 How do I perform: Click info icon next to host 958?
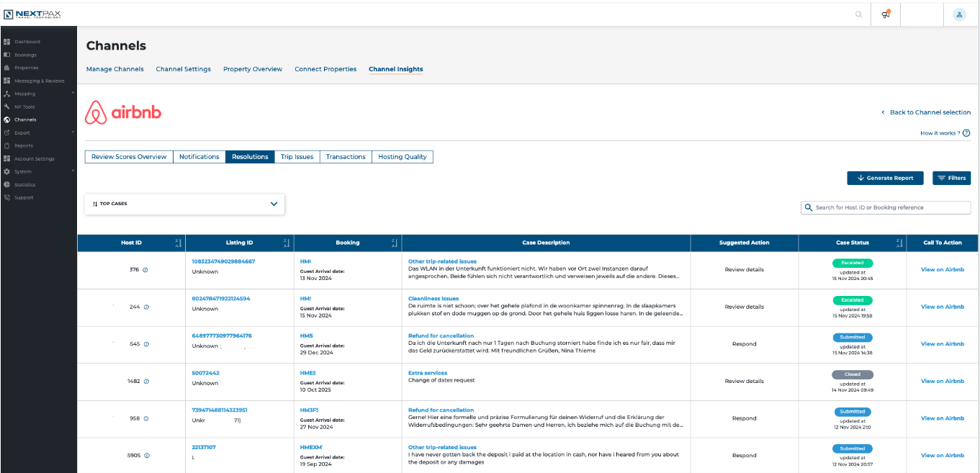pos(146,418)
